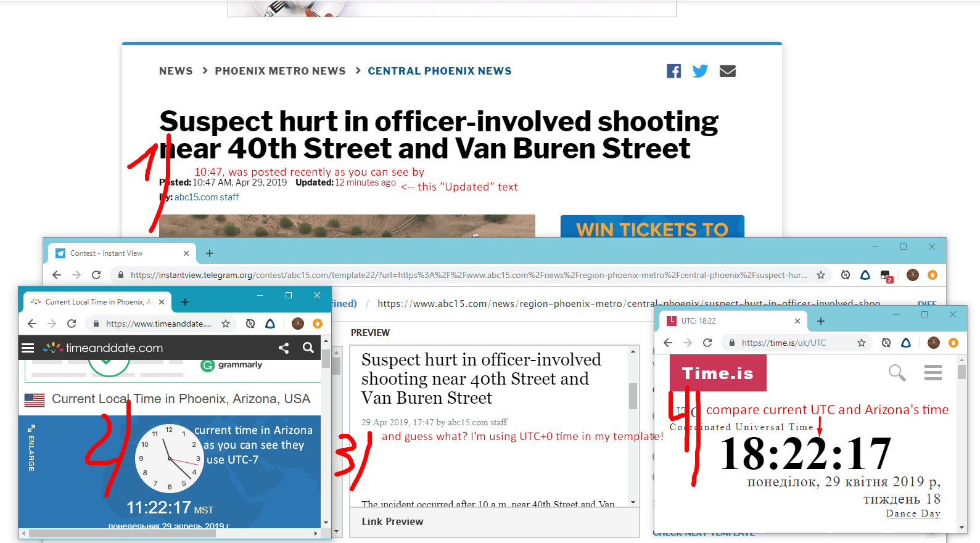Open the CENTRAL PHOENIX NEWS breadcrumb
Viewport: 980px width, 543px height.
440,71
